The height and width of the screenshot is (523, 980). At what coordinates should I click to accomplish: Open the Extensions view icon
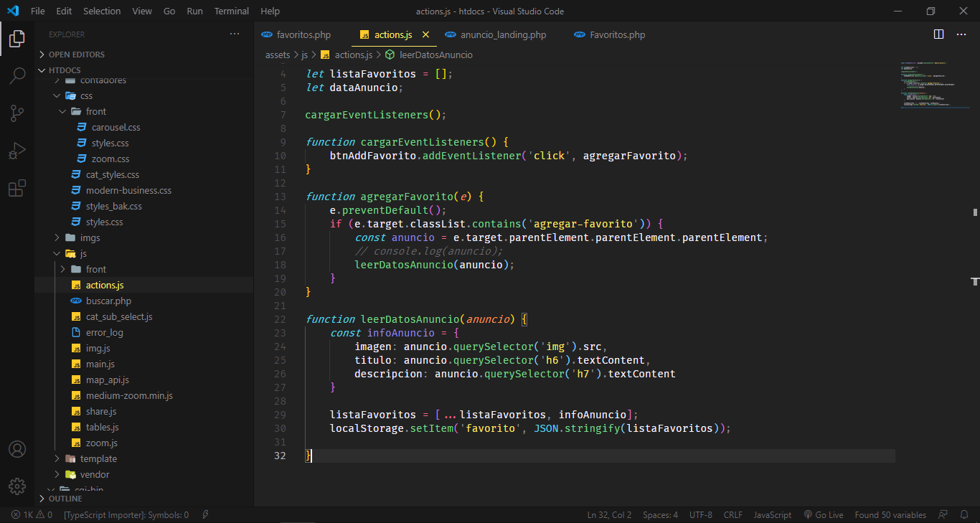pyautogui.click(x=17, y=188)
